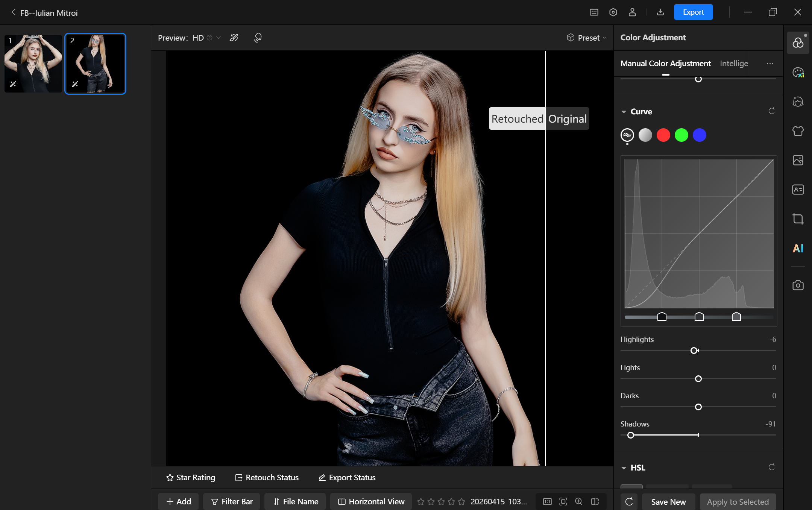Viewport: 812px width, 510px height.
Task: Click the camera icon in right sidebar
Action: tap(798, 285)
